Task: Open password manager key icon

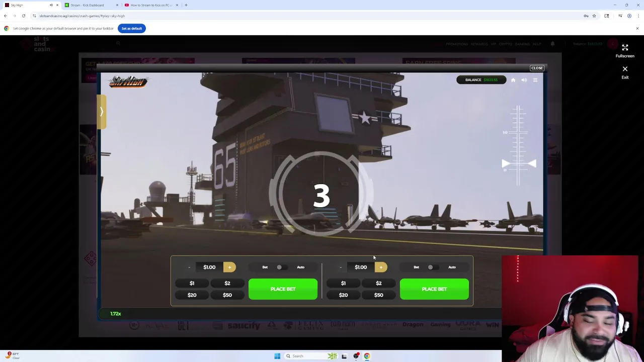Action: tap(586, 16)
